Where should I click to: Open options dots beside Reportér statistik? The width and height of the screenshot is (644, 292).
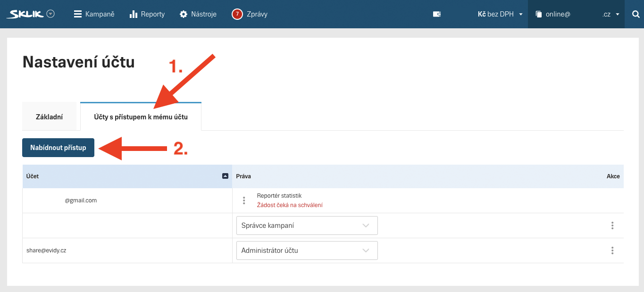(x=244, y=200)
